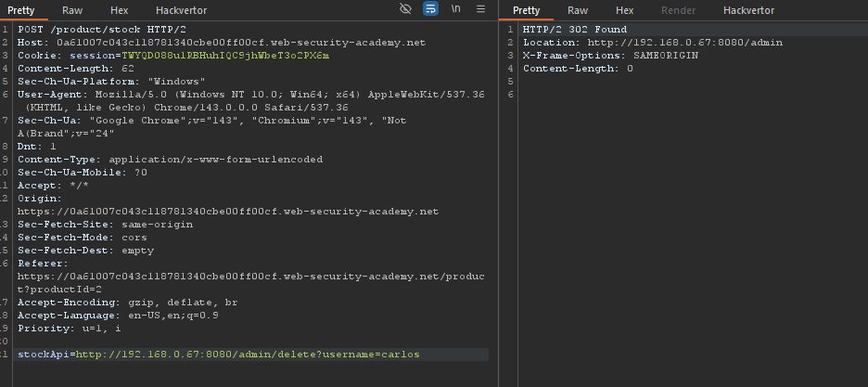Select the response Hex tab
Viewport: 868px width, 387px height.
tap(624, 10)
